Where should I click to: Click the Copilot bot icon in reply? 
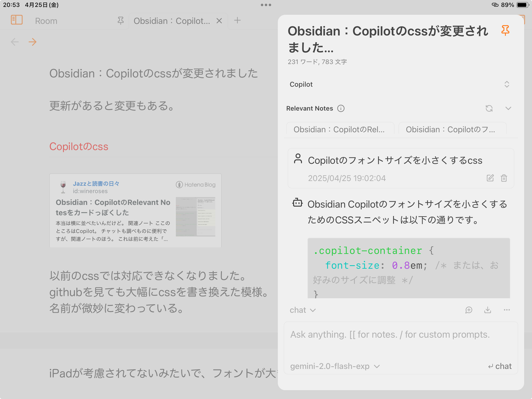click(x=298, y=203)
